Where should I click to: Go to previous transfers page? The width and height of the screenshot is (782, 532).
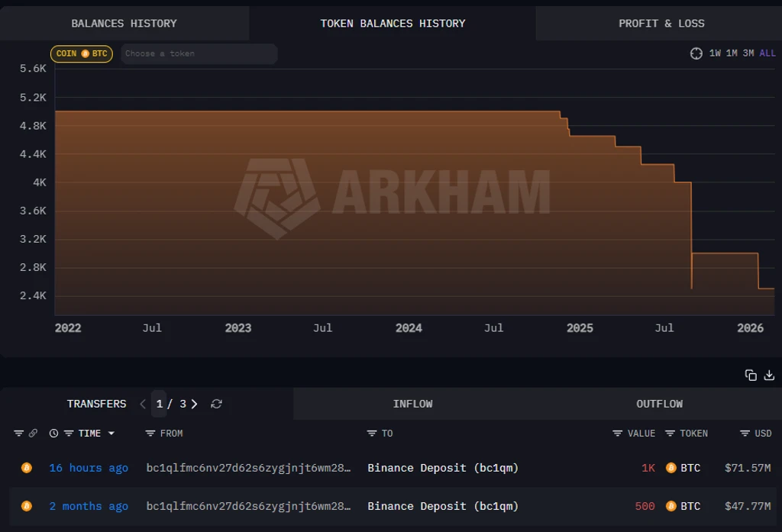143,404
